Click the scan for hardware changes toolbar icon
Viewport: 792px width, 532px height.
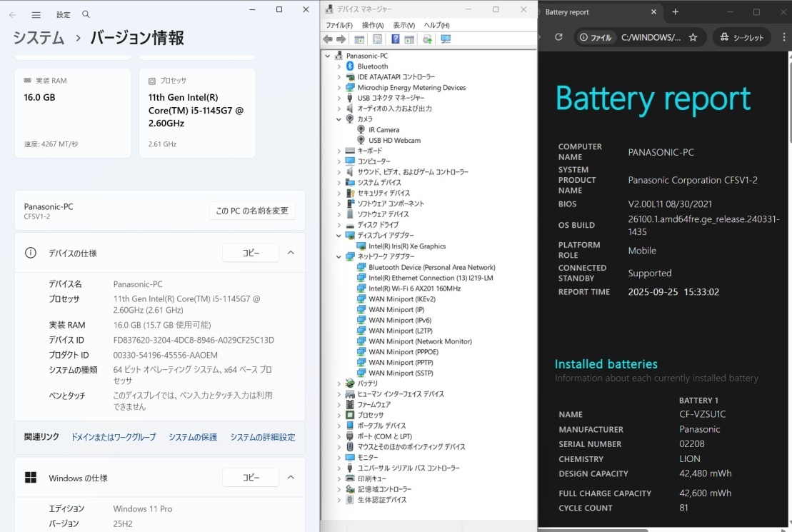[x=446, y=39]
